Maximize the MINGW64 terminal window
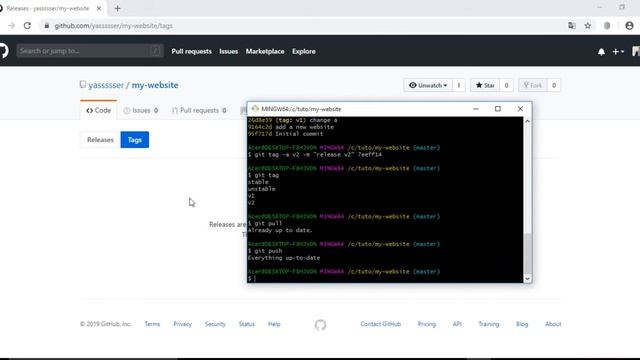This screenshot has height=360, width=640. click(498, 109)
